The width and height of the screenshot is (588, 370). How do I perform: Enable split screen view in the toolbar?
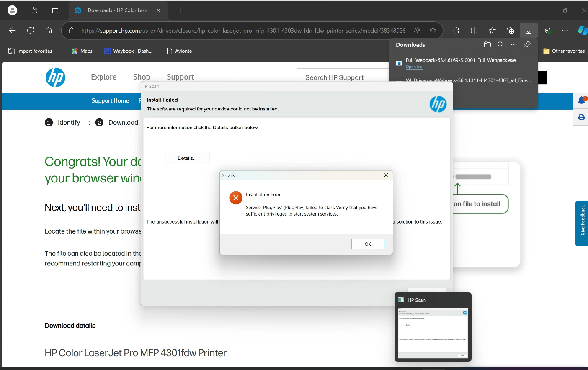(x=474, y=30)
